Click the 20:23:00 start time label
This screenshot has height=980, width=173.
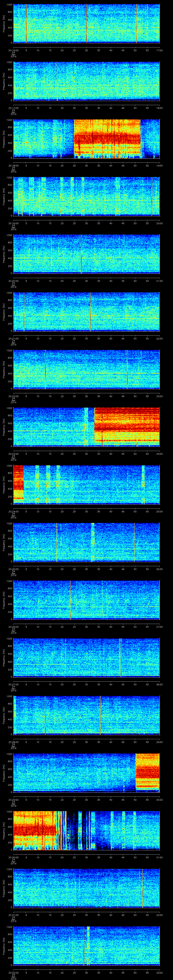13,454
